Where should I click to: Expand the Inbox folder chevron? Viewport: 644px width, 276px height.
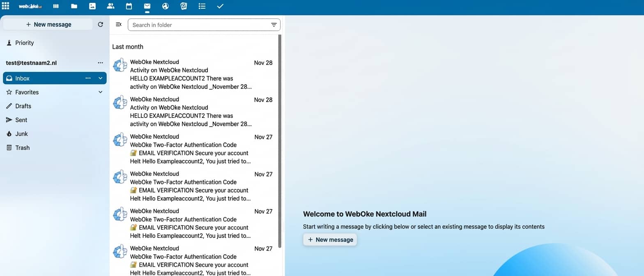[x=101, y=78]
